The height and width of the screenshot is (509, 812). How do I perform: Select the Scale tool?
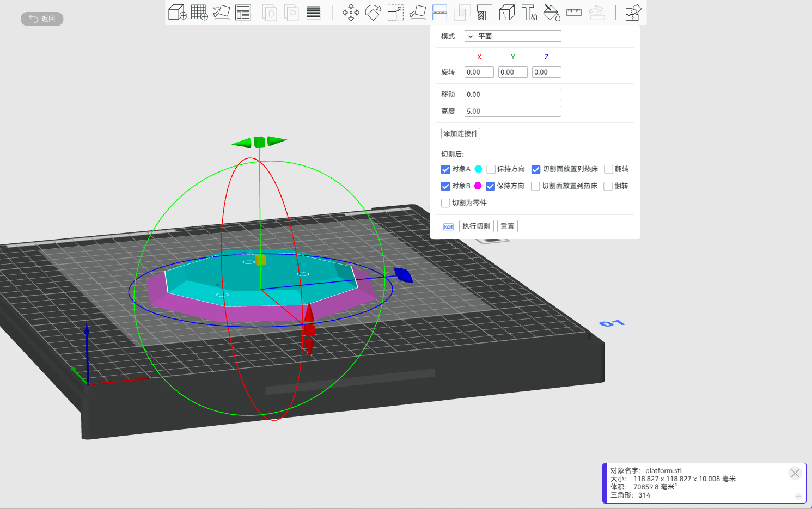pos(395,12)
